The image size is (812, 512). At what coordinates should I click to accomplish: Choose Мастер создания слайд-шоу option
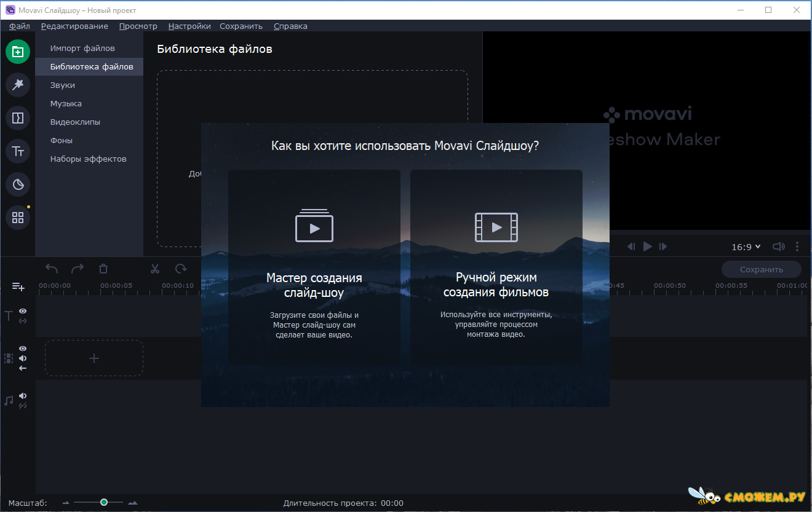click(x=314, y=267)
